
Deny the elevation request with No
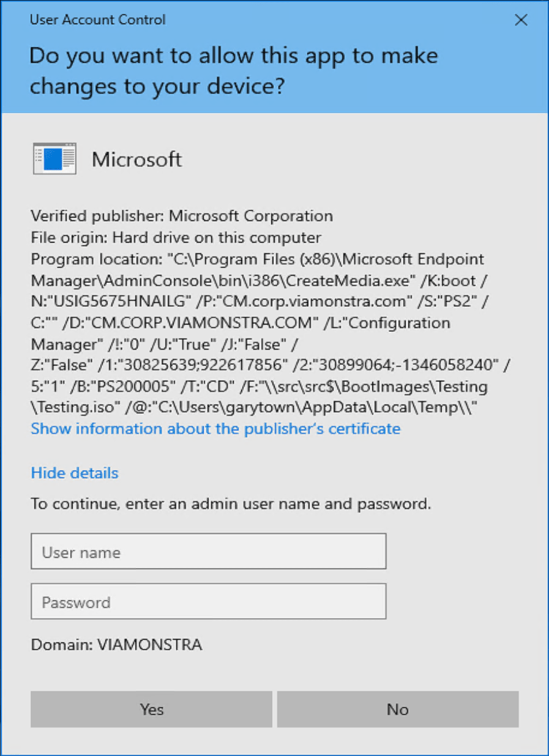click(x=397, y=710)
